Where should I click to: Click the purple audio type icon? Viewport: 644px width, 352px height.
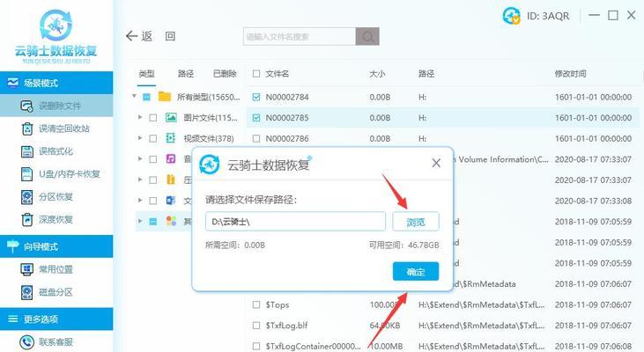click(x=170, y=158)
